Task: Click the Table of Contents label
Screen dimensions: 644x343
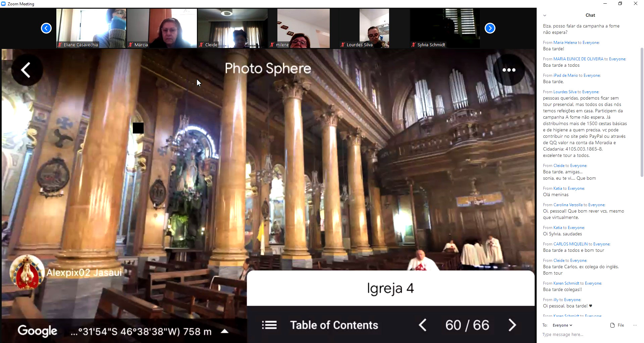Action: (334, 325)
